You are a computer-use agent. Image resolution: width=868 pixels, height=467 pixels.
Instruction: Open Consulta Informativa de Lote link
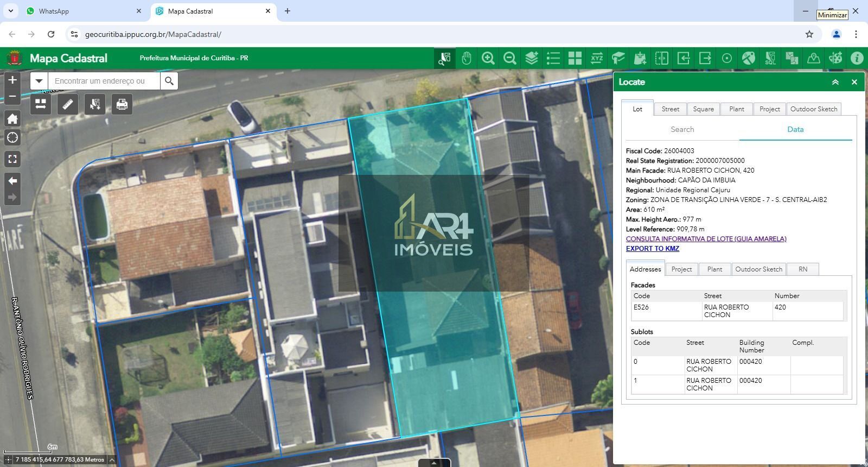coord(706,239)
